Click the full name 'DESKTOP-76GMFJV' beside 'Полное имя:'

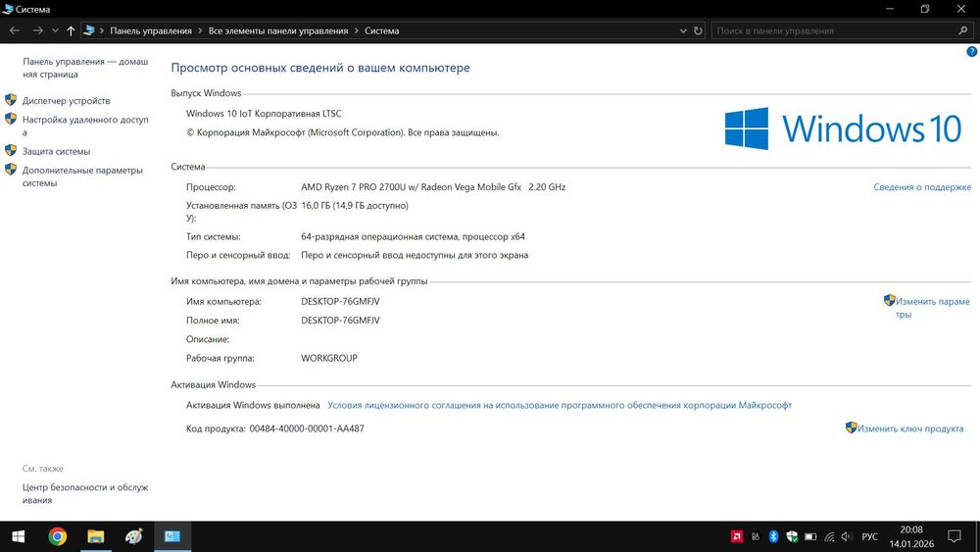[340, 320]
